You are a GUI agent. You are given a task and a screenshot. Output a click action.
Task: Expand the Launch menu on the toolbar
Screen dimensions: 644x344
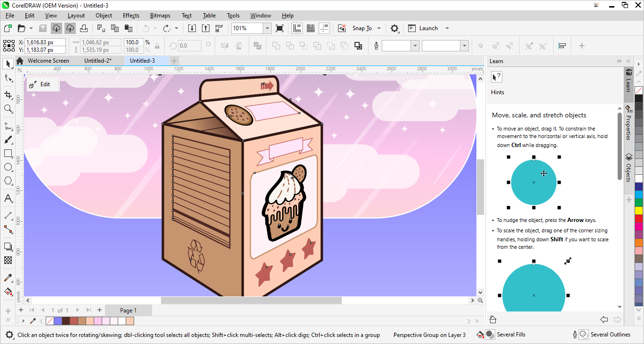click(x=446, y=28)
